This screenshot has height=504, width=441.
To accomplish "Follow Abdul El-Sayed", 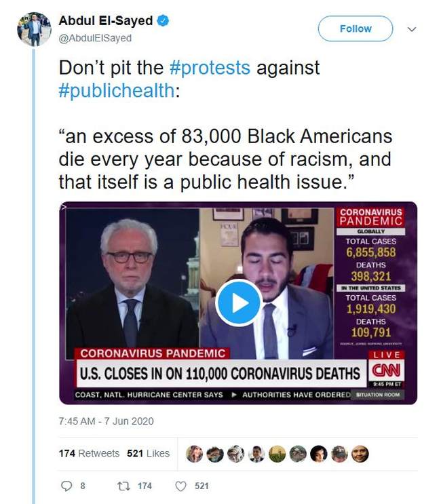I will coord(356,28).
